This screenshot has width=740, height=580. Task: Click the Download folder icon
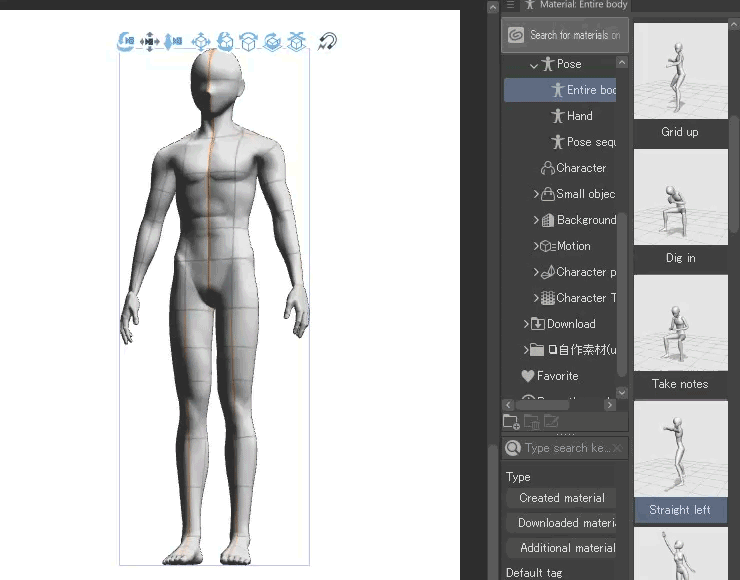538,324
